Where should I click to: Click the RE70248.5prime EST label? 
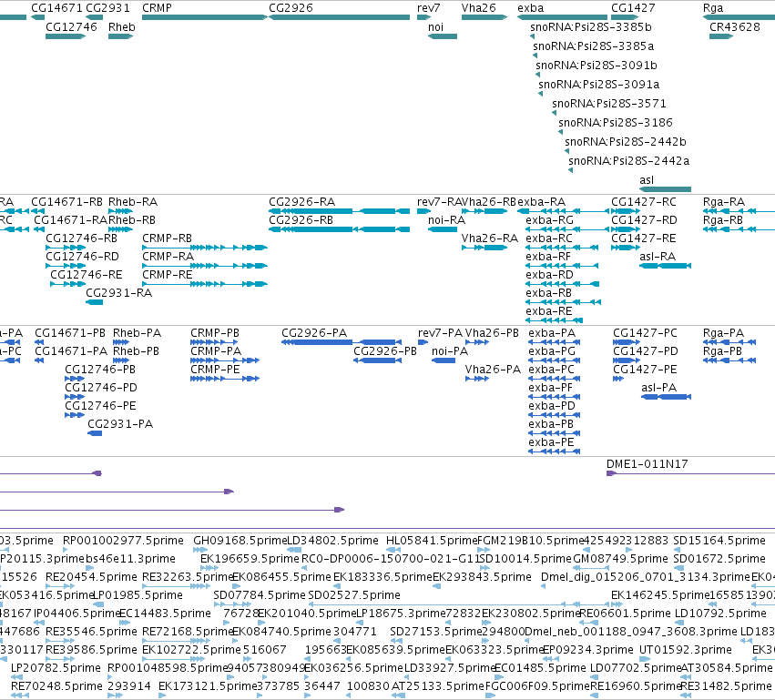pyautogui.click(x=56, y=686)
